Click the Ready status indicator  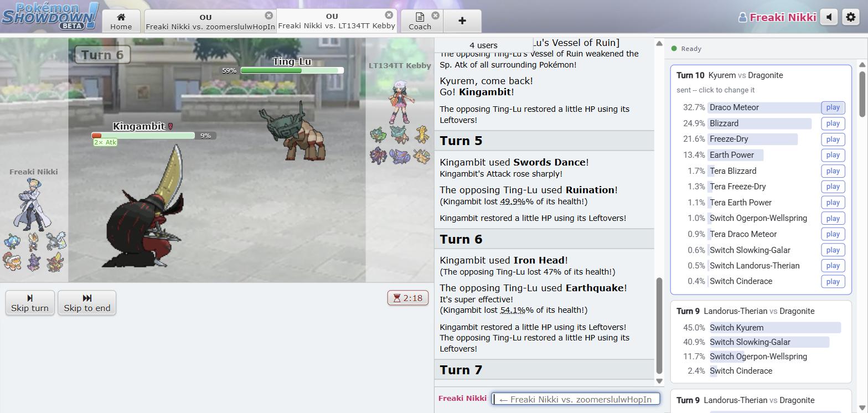pyautogui.click(x=686, y=49)
